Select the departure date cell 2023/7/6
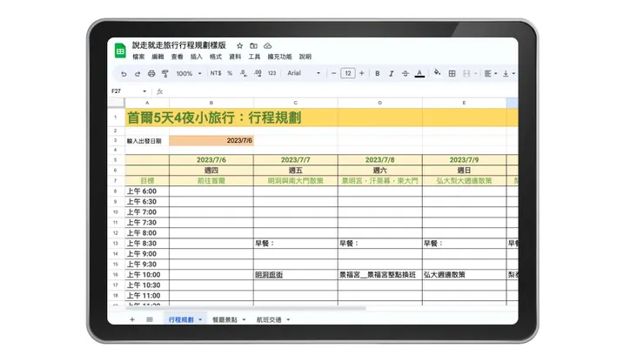Image resolution: width=644 pixels, height=362 pixels. 211,140
